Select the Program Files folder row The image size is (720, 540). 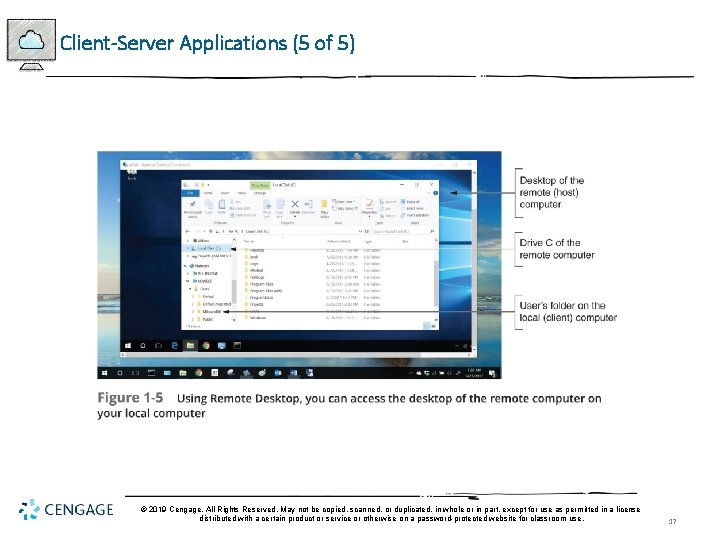tap(313, 284)
